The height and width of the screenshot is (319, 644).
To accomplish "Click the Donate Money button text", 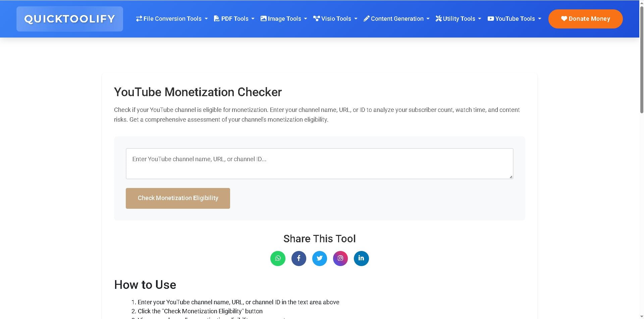I will point(589,19).
